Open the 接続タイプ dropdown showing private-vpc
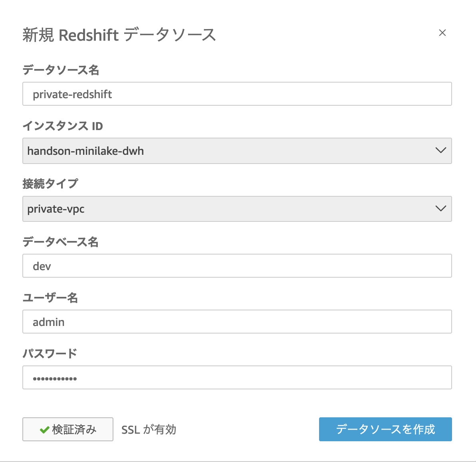 (x=237, y=209)
